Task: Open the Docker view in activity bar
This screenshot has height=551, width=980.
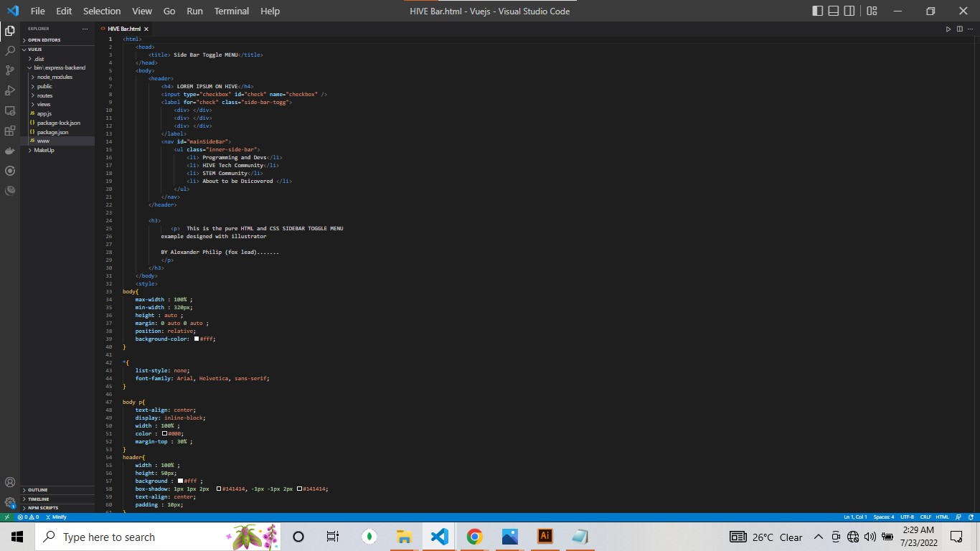Action: coord(10,151)
